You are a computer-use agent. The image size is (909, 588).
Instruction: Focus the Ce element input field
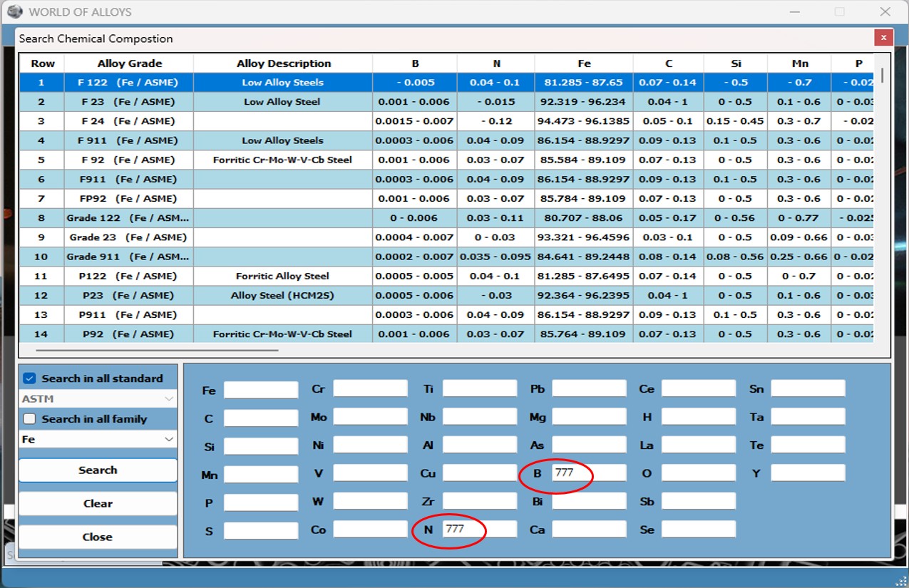pyautogui.click(x=699, y=388)
